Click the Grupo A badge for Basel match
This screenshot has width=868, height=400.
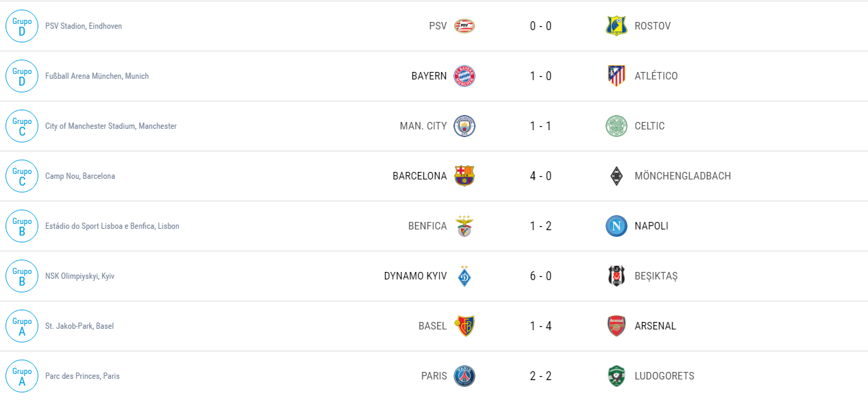point(22,326)
